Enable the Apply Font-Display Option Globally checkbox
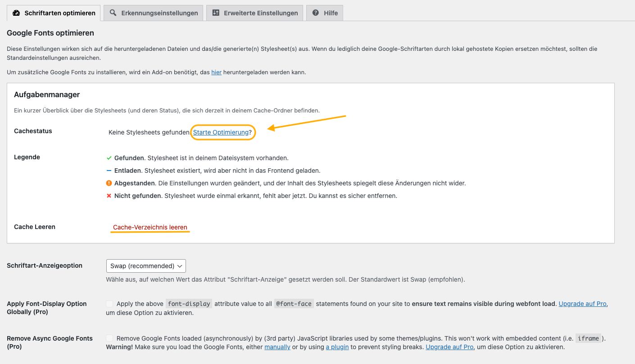This screenshot has width=635, height=364. coord(110,304)
